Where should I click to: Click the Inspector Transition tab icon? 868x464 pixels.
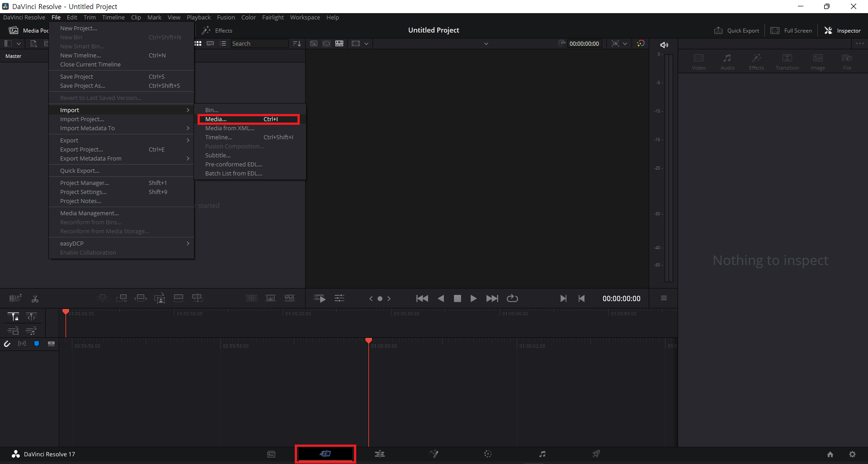787,62
